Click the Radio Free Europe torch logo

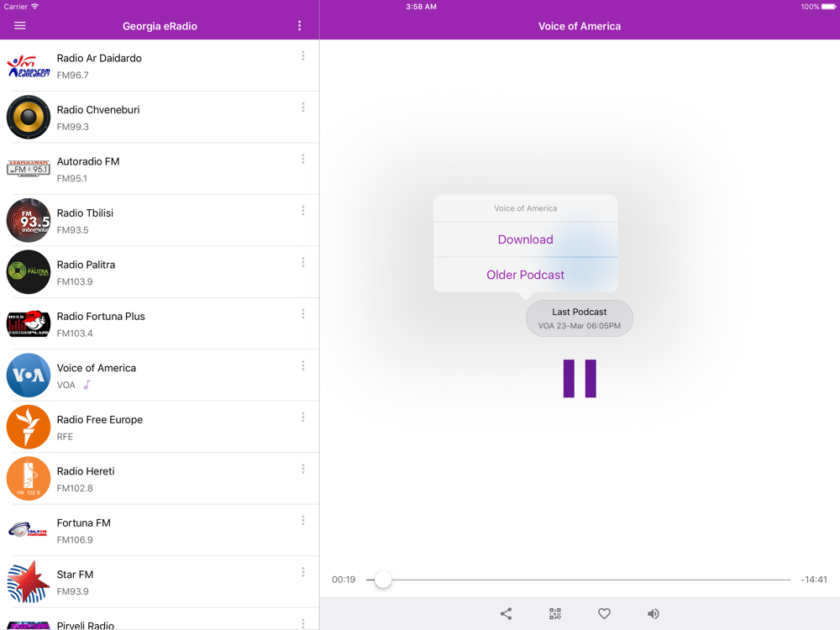click(29, 427)
